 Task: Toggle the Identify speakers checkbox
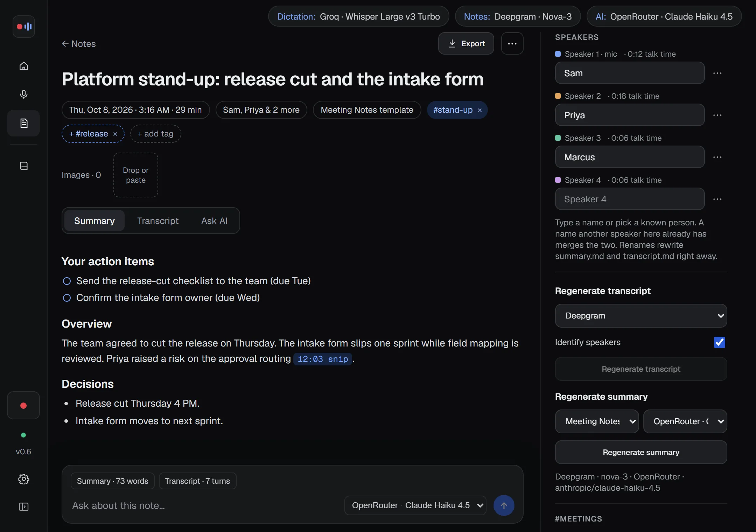tap(719, 342)
